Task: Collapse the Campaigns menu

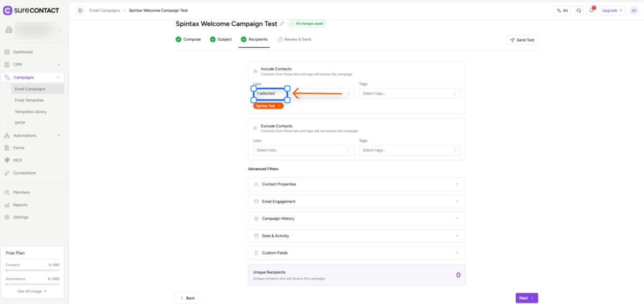Action: (33, 77)
